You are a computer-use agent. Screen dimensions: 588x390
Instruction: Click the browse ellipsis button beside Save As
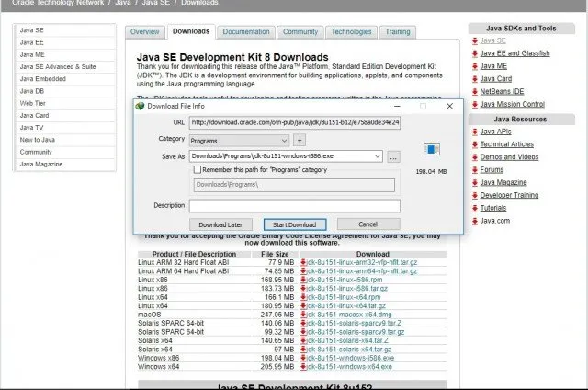pos(393,157)
